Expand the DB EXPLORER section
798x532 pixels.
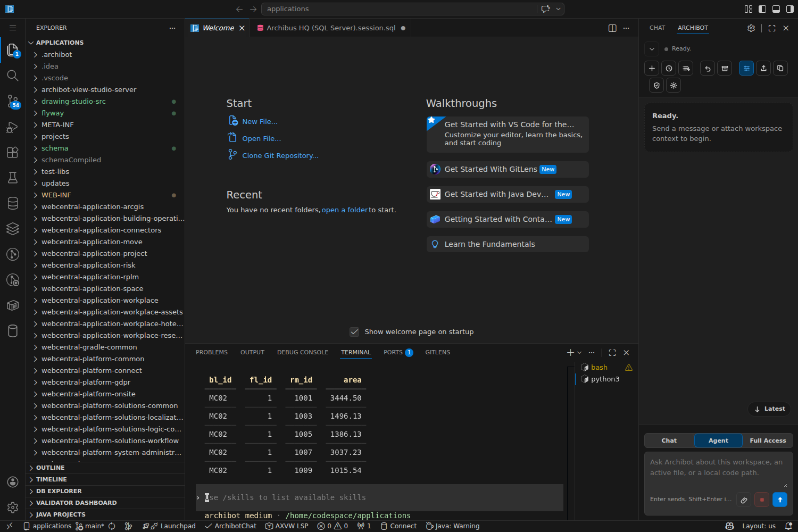pos(105,492)
